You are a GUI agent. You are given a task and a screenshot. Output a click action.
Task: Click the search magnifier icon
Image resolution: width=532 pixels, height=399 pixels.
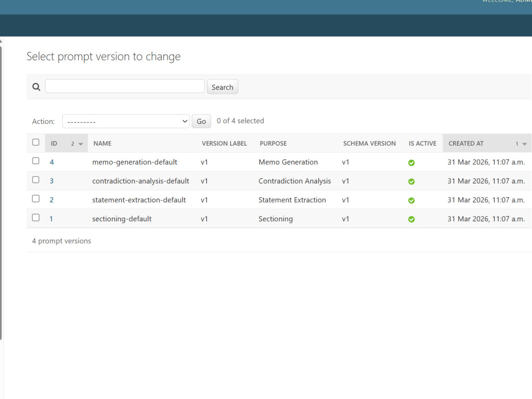click(x=36, y=87)
